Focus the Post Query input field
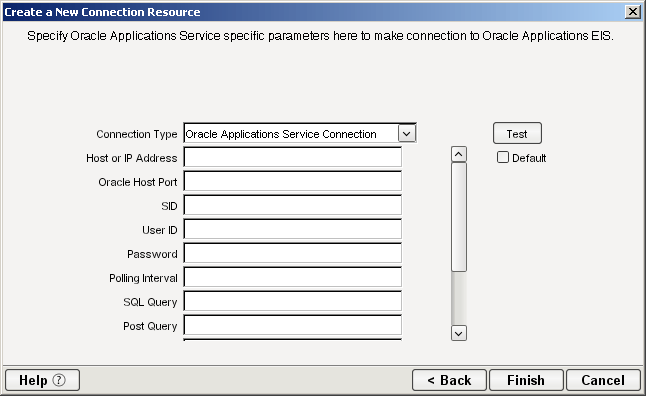646x396 pixels. 293,325
